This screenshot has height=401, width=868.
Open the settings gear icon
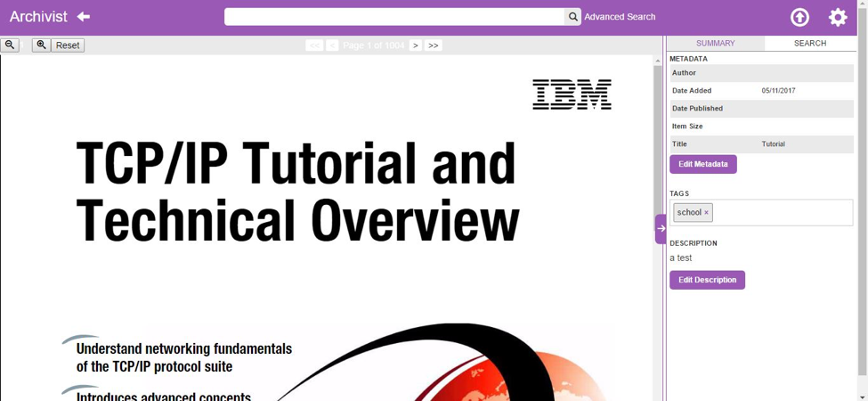838,17
